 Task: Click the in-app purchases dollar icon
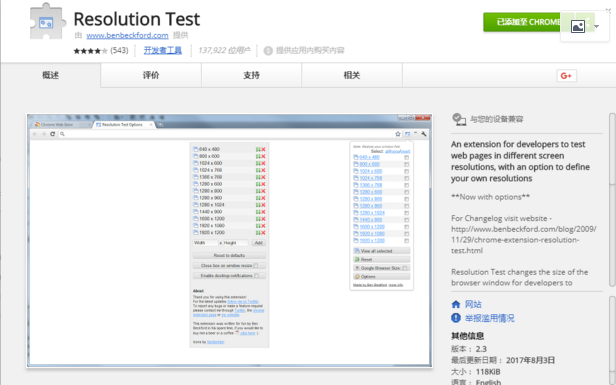click(268, 51)
